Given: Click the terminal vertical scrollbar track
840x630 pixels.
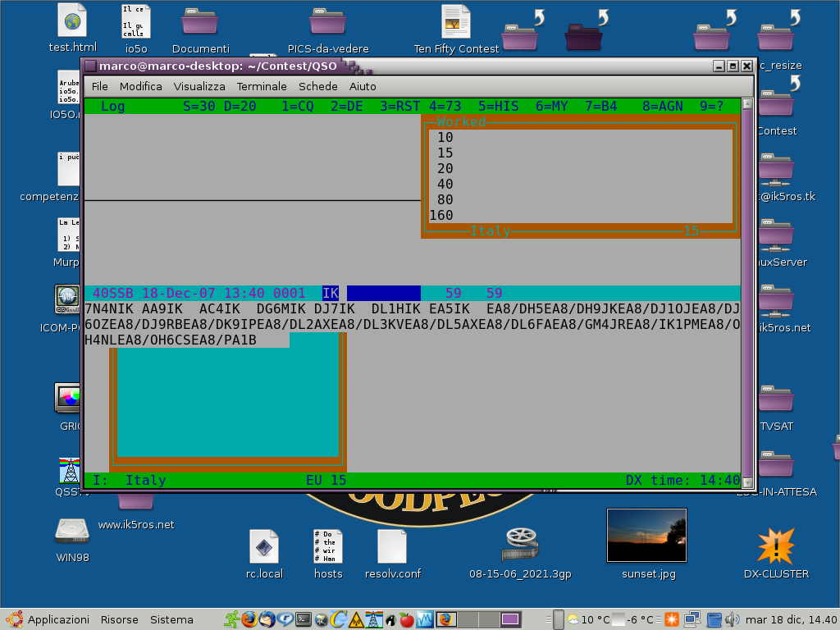Looking at the screenshot, I should click(747, 293).
